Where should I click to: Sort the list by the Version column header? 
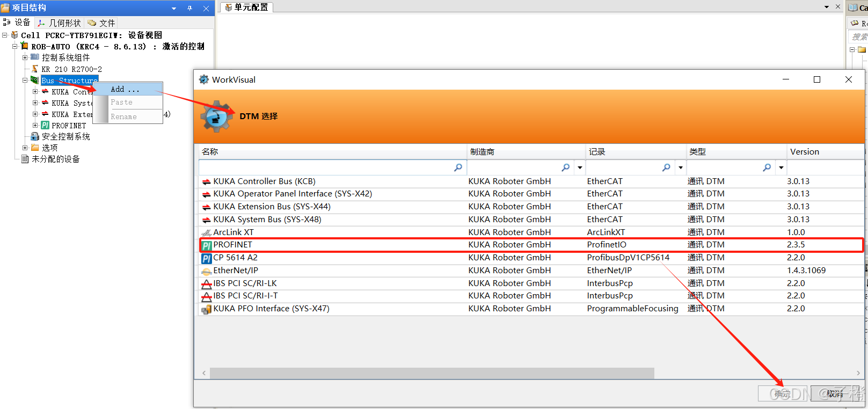pos(826,151)
